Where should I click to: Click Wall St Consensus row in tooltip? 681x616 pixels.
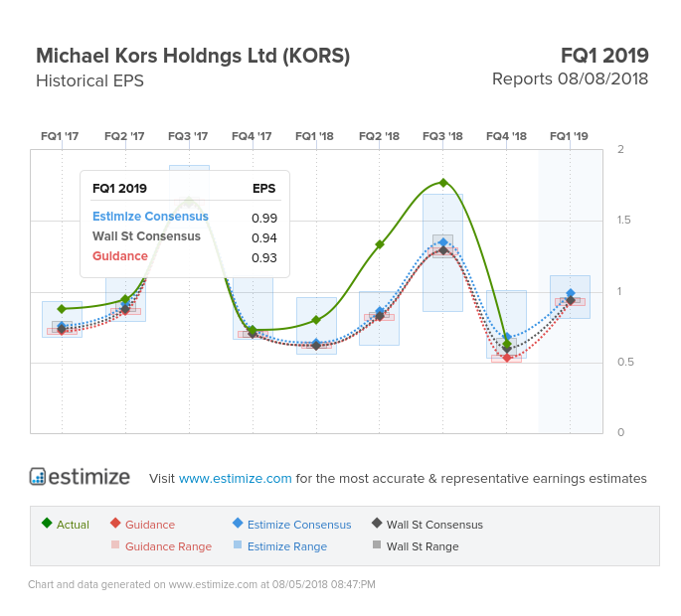click(185, 236)
